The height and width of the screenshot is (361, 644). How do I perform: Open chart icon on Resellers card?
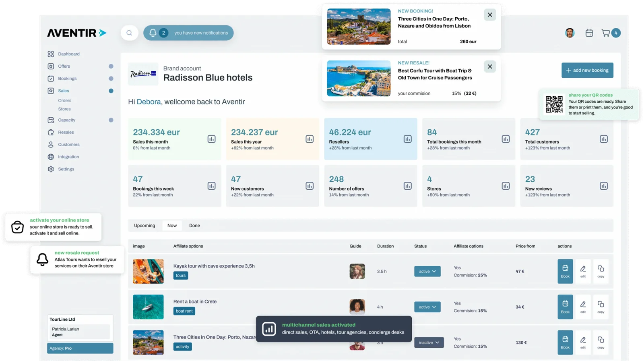click(x=408, y=139)
